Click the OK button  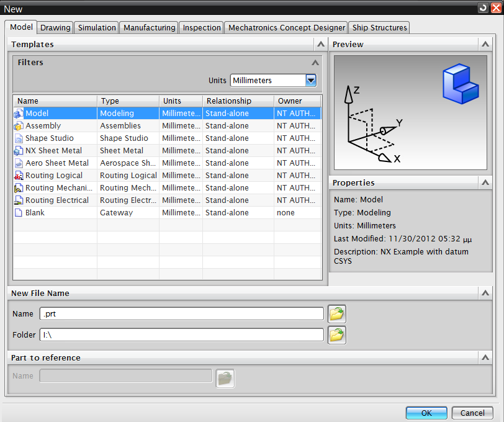pyautogui.click(x=426, y=413)
